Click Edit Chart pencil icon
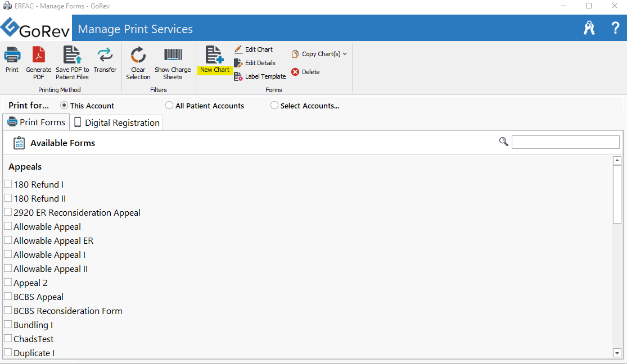Image resolution: width=627 pixels, height=364 pixels. tap(238, 49)
